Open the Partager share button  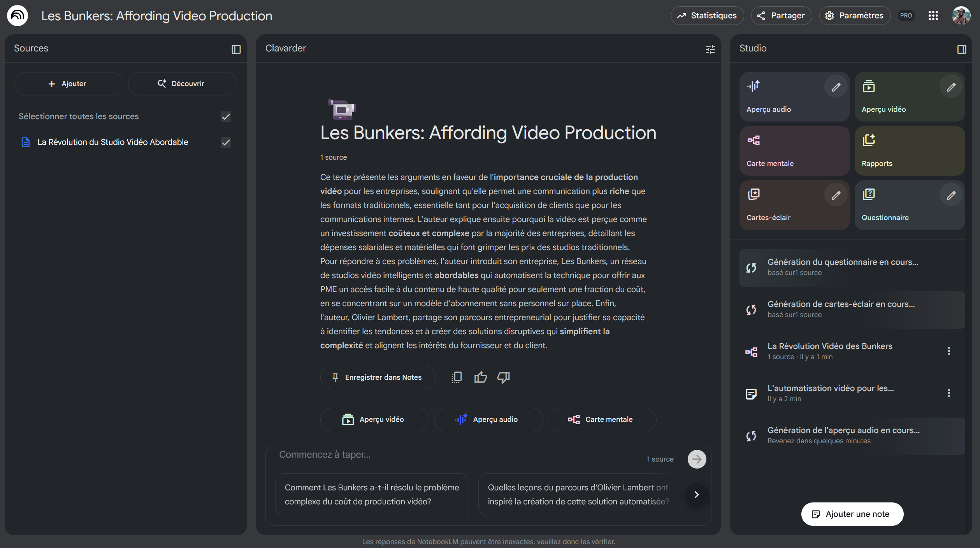(x=781, y=16)
